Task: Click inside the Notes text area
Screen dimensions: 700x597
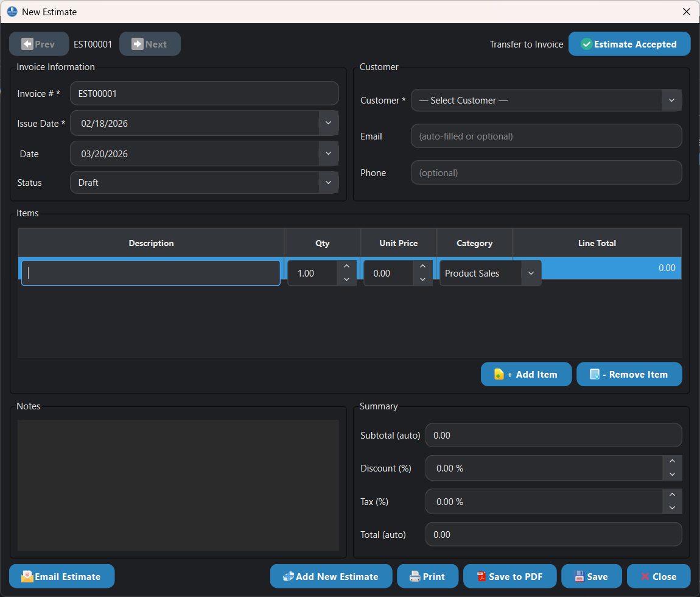Action: click(x=178, y=484)
